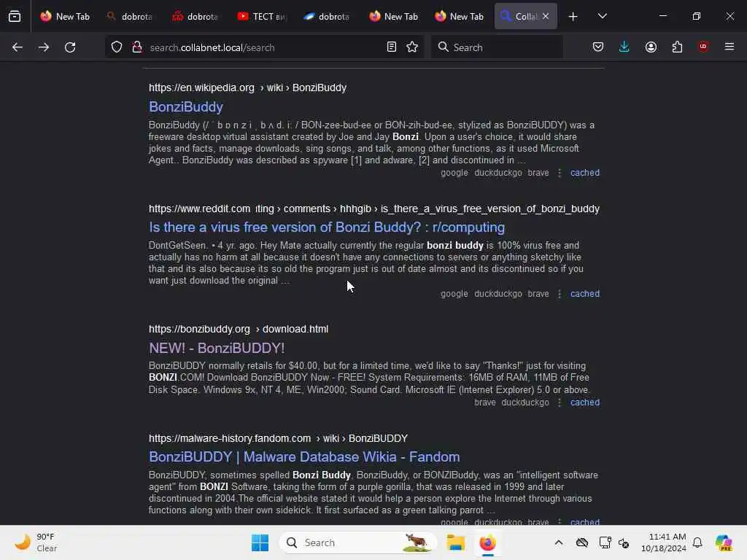Viewport: 747px width, 560px height.
Task: Click the muted volume tray icon
Action: click(x=624, y=542)
